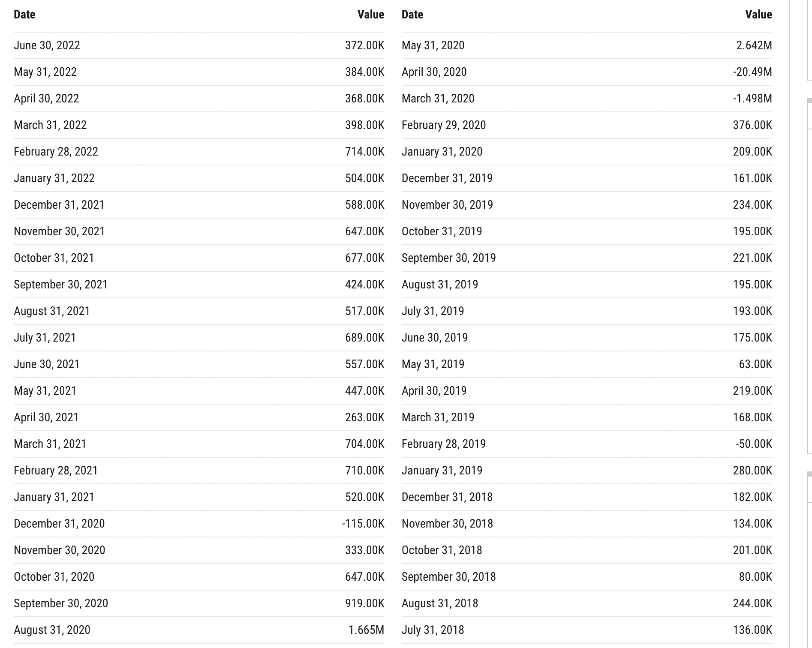
Task: Click the -20.49M value
Action: pyautogui.click(x=752, y=72)
